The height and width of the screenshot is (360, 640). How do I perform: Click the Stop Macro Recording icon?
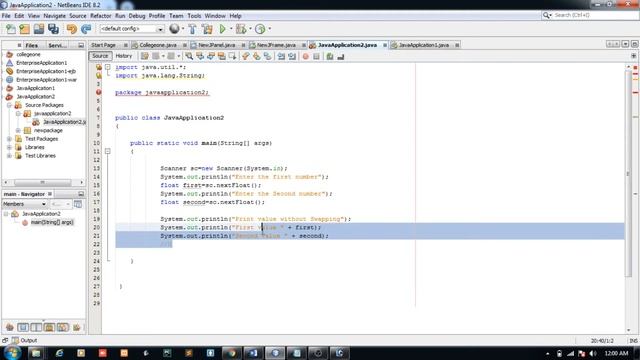[x=316, y=56]
